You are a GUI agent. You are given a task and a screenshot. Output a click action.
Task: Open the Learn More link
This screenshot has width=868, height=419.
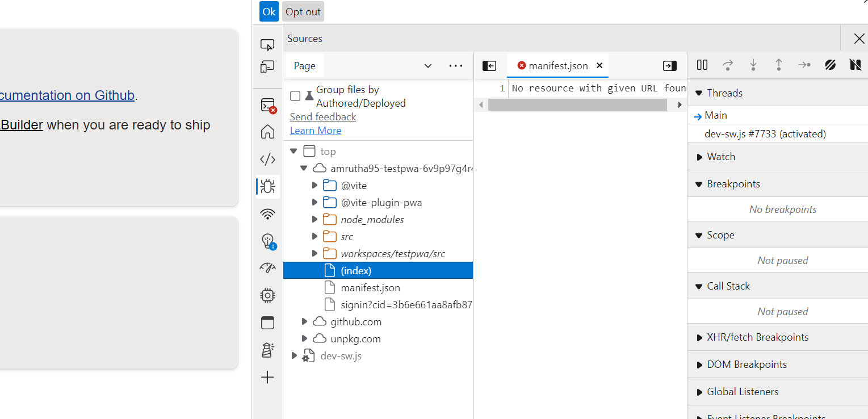pyautogui.click(x=316, y=131)
